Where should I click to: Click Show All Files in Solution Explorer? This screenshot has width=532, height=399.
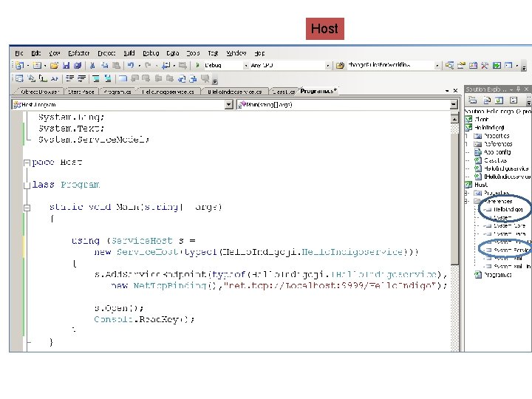coord(487,100)
